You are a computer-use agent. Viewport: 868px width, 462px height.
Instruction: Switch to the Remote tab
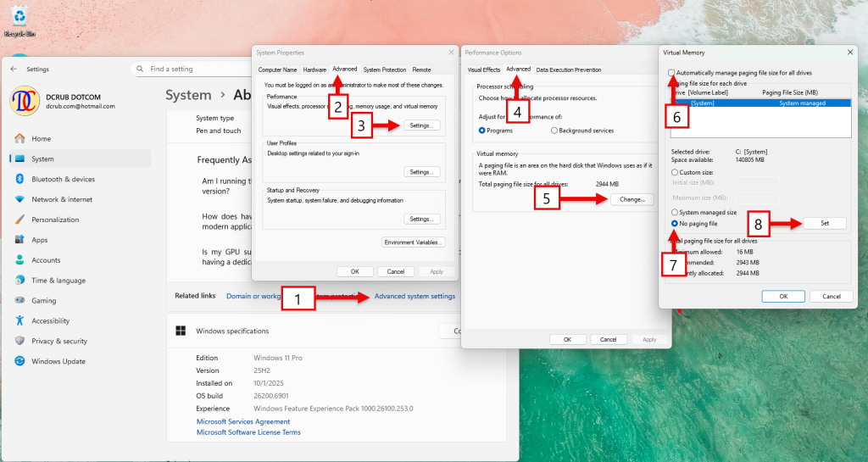(421, 70)
